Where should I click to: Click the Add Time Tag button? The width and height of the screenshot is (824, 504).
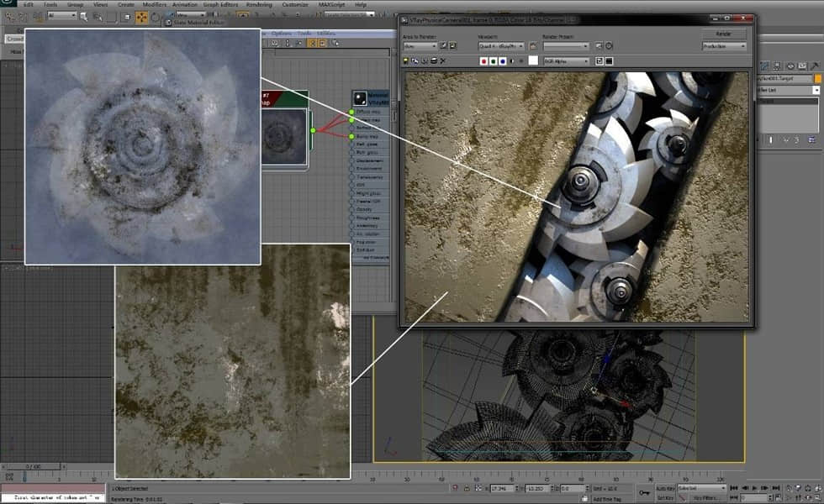pyautogui.click(x=607, y=499)
